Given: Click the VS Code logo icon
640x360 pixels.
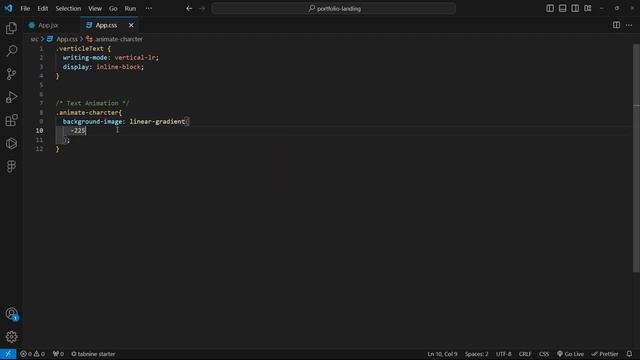Looking at the screenshot, I should [9, 8].
